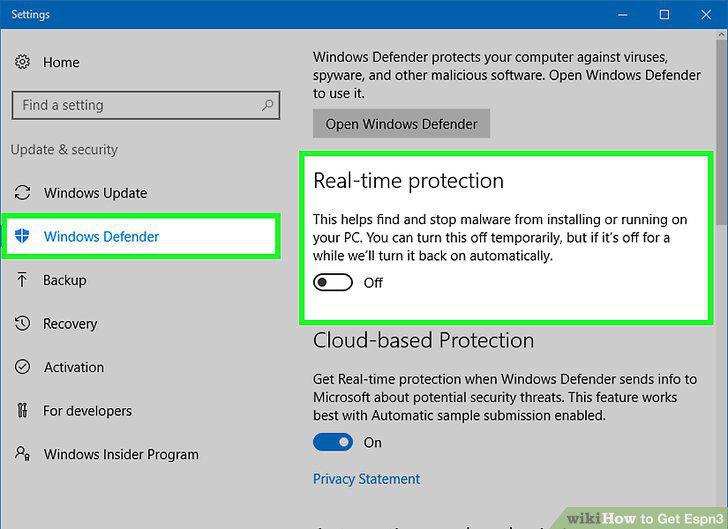This screenshot has width=728, height=529.
Task: Click the Activation checkmark circle icon
Action: 22,367
